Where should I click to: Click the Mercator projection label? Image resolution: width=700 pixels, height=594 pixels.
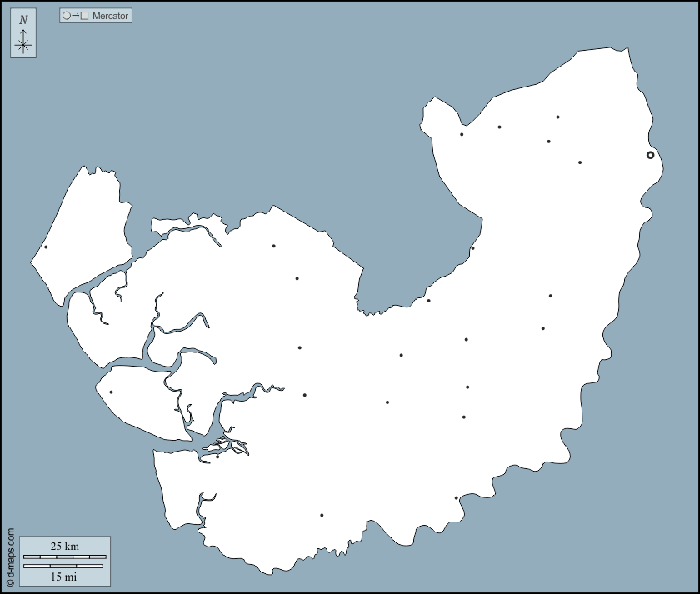[110, 16]
